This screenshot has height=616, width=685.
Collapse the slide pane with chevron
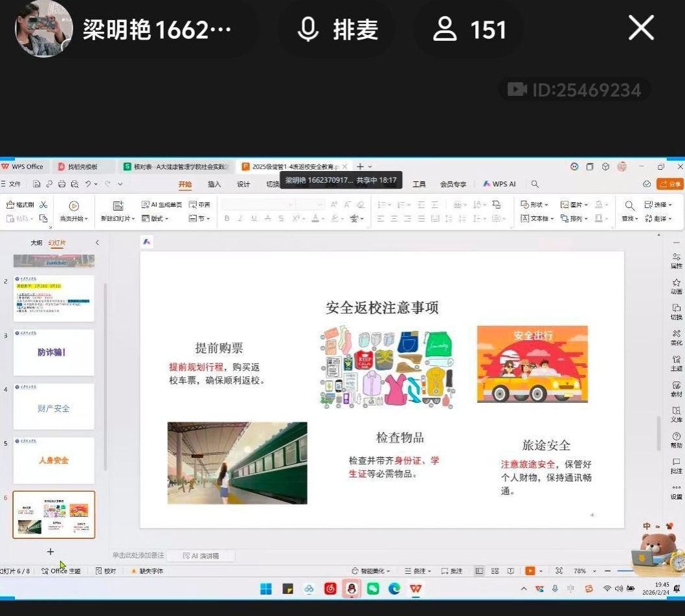pos(97,243)
